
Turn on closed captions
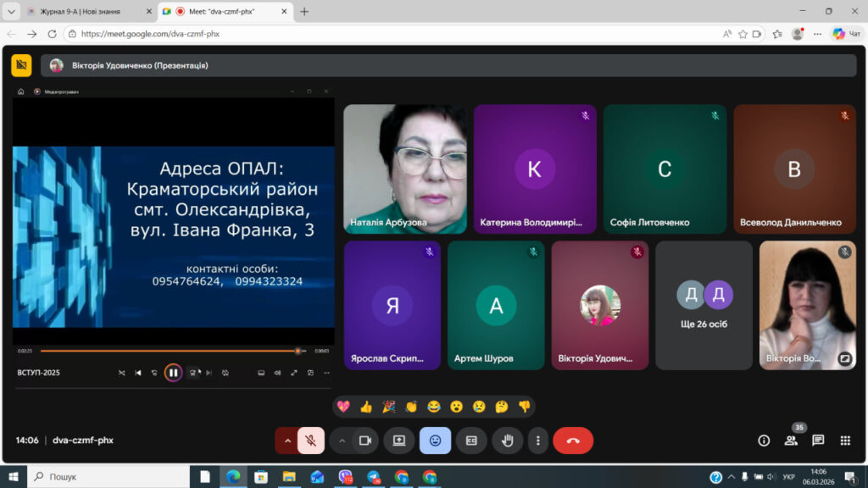tap(471, 441)
